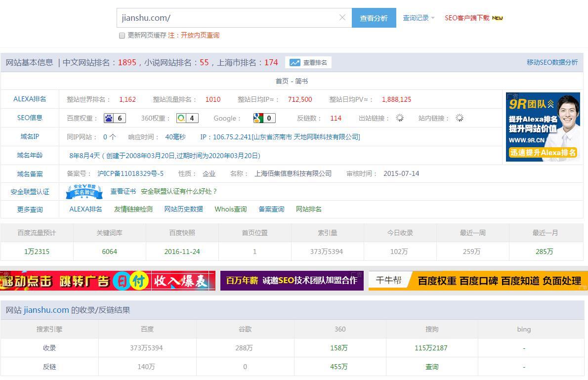Click 查询 in the Sogou backlink cell
Viewport: 588px width, 380px height.
tap(431, 367)
